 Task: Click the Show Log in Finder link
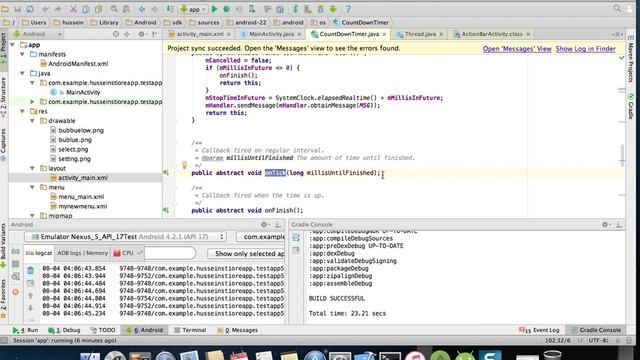point(585,49)
